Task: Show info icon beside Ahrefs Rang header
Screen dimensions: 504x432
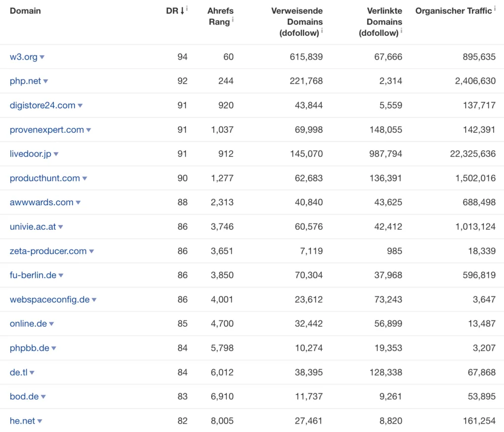Action: [232, 20]
